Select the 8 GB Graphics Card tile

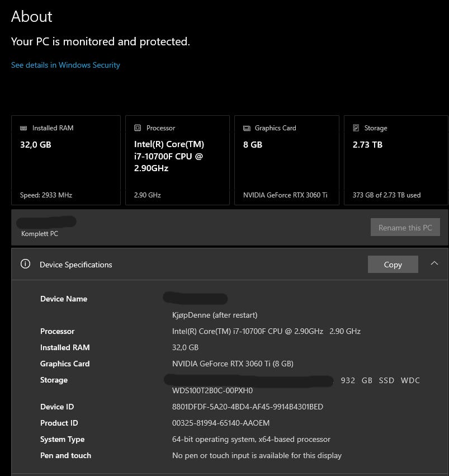pyautogui.click(x=286, y=161)
